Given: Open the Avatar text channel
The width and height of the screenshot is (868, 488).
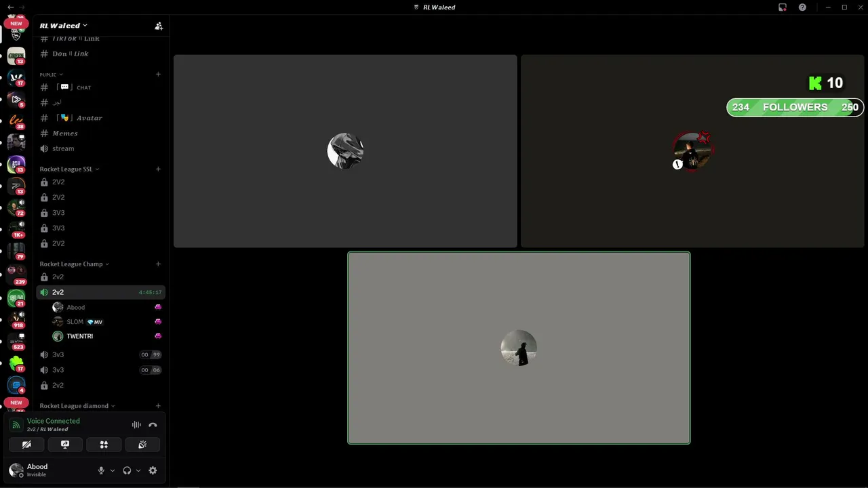Looking at the screenshot, I should click(100, 118).
